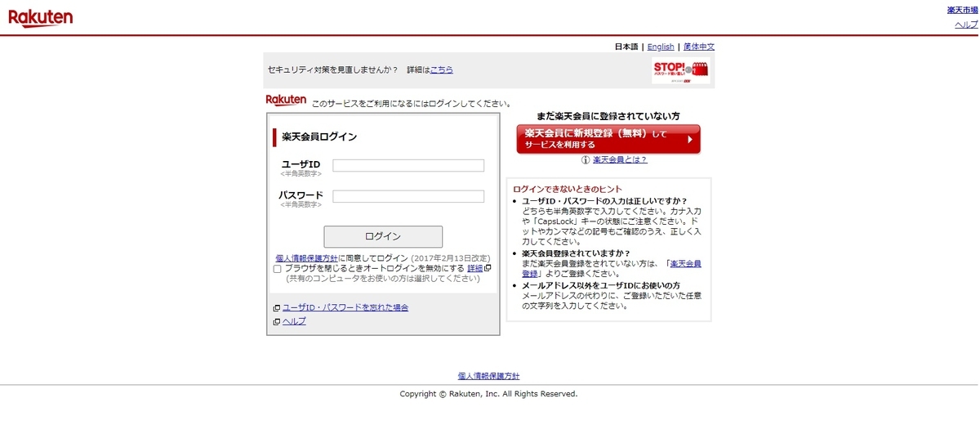
Task: Open 個人情報保護方針 link inside login box
Action: pos(306,258)
